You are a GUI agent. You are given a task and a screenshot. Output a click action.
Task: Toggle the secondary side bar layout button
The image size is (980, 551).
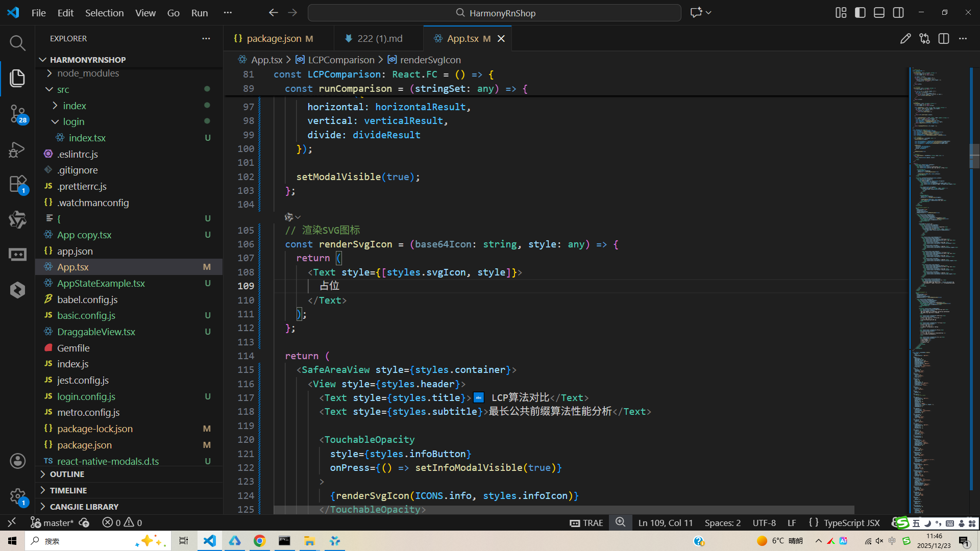point(898,13)
